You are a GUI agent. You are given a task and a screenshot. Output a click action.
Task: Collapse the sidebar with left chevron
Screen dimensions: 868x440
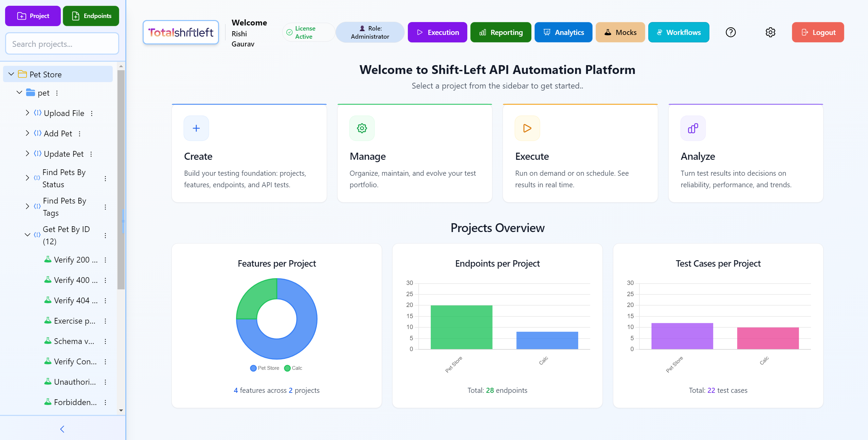(x=62, y=429)
